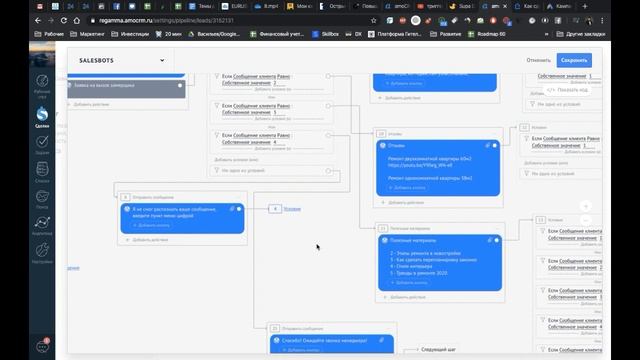
Task: Go to browser home page
Action: coord(77,20)
